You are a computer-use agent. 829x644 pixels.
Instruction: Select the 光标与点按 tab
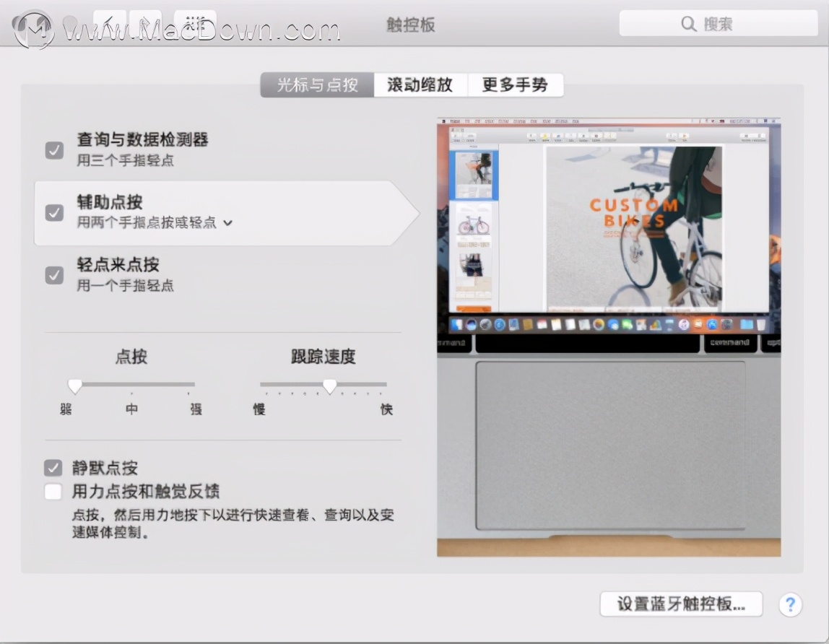tap(316, 84)
